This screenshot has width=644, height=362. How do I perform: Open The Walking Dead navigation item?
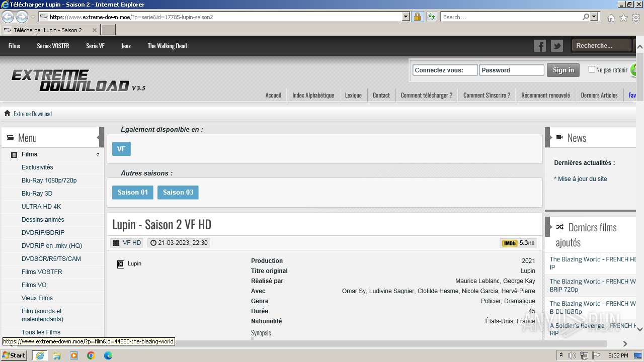coord(167,46)
